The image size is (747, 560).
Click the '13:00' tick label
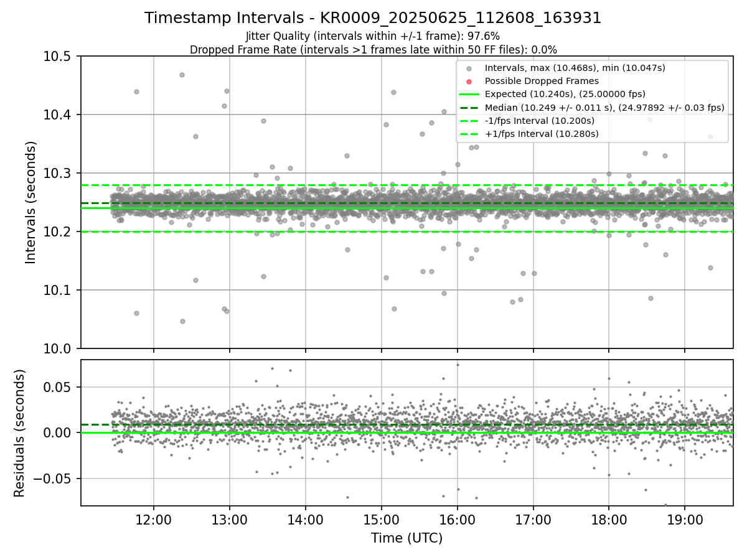230,520
